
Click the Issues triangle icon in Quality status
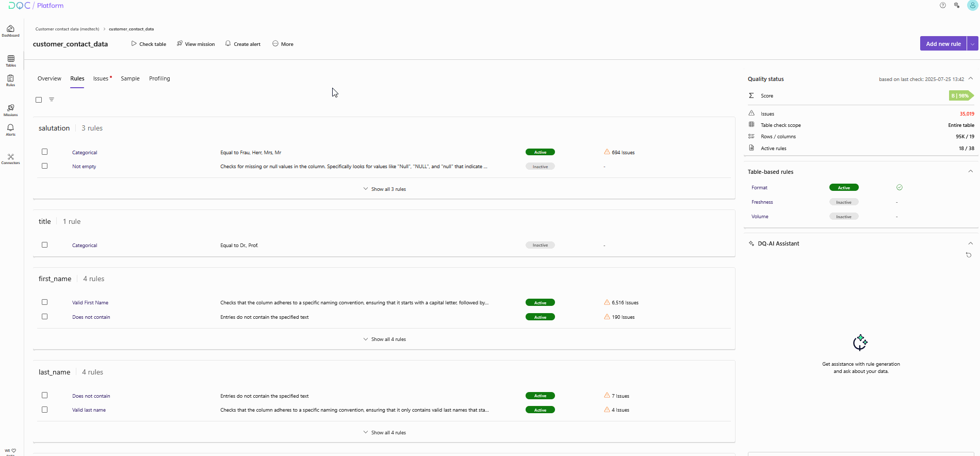(752, 113)
